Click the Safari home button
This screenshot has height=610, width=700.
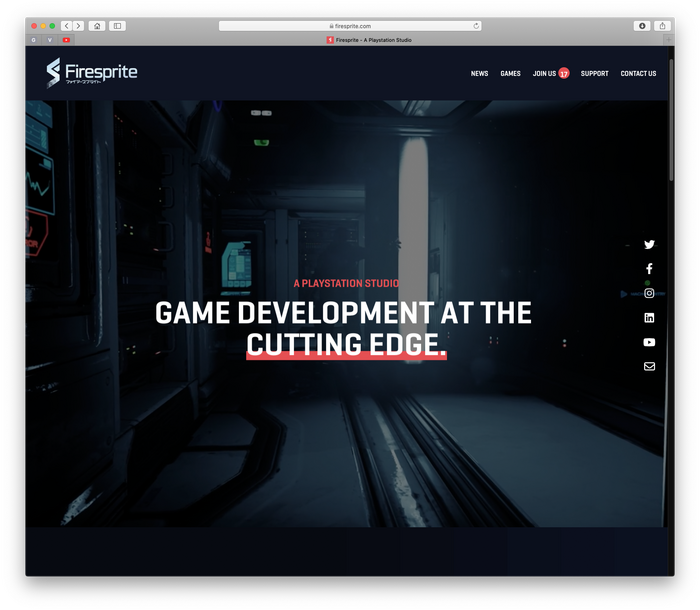click(97, 26)
